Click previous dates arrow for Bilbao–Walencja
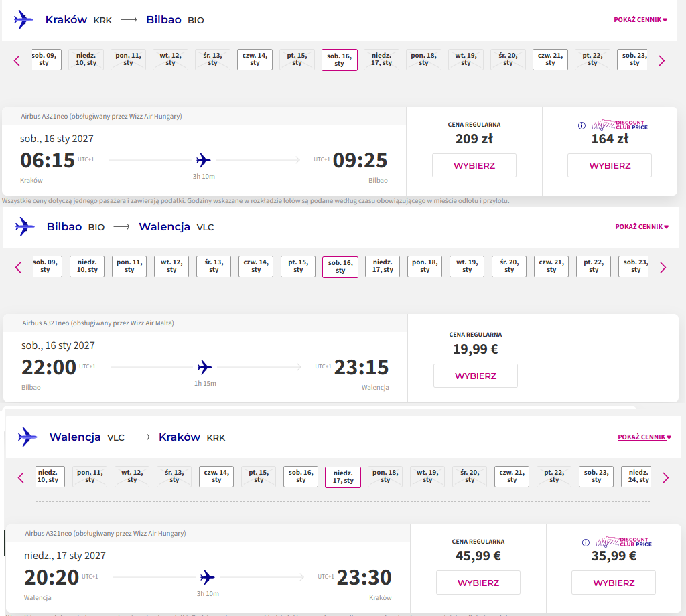 pyautogui.click(x=18, y=268)
